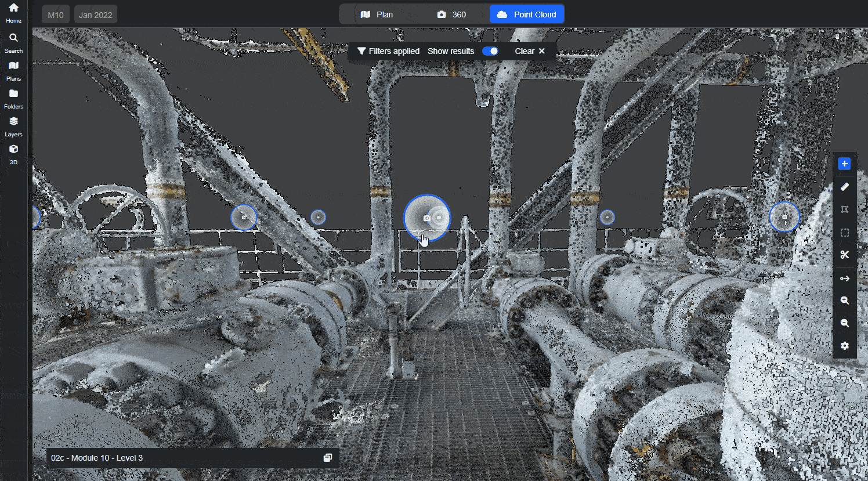
Task: Click the blue-ringed 360 marker left of center
Action: click(244, 218)
